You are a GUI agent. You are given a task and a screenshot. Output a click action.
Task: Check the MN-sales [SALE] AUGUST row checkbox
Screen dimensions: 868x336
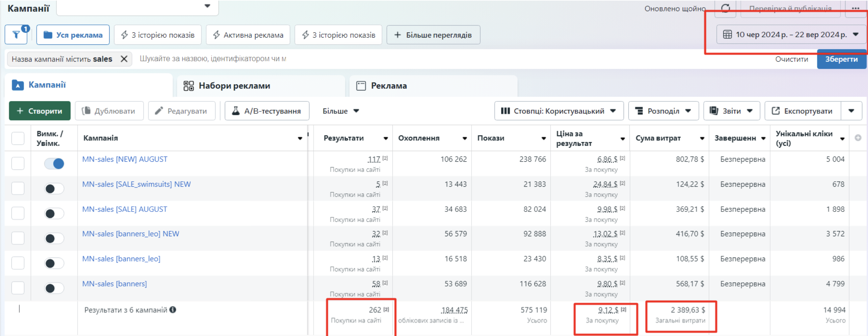coord(18,213)
